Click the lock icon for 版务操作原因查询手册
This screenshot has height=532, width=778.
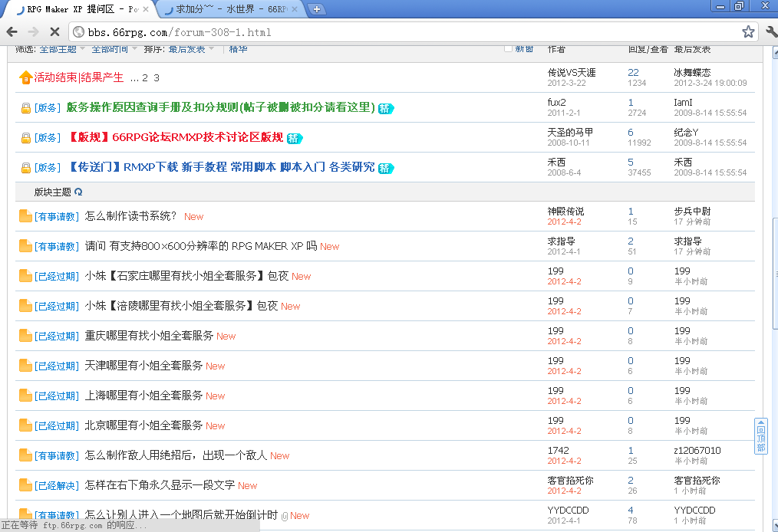tap(26, 108)
